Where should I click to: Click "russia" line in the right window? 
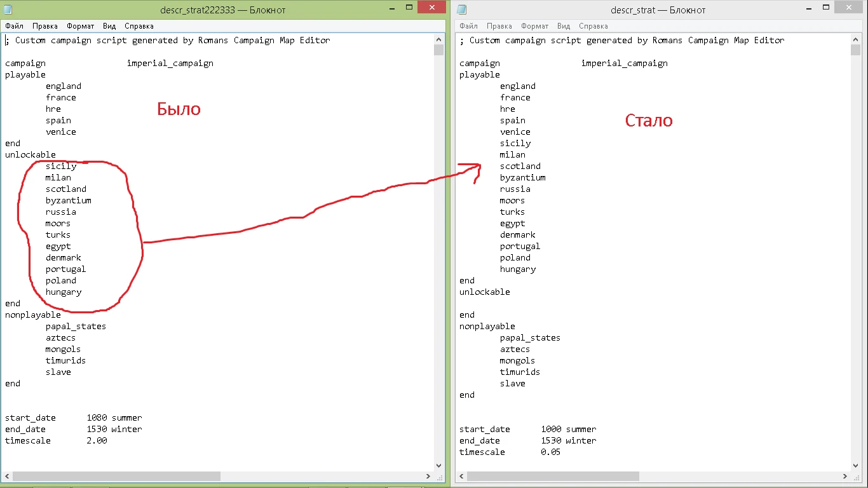pyautogui.click(x=515, y=189)
